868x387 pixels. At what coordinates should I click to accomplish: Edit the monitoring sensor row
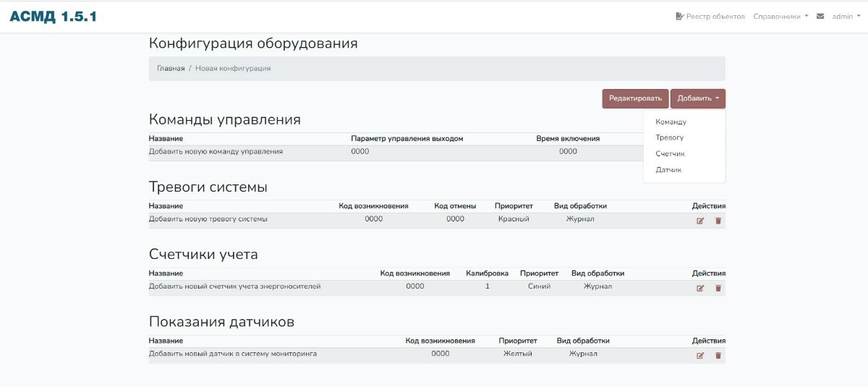coord(700,355)
